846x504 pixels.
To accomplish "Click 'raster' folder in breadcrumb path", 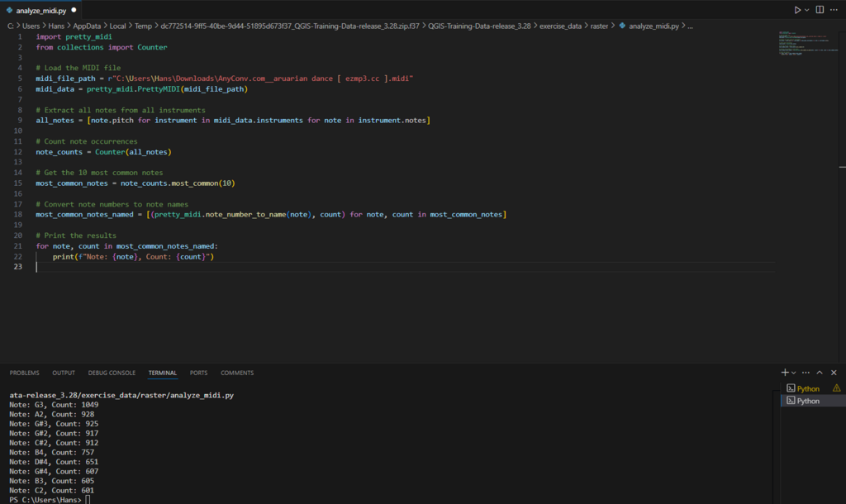I will (x=599, y=26).
